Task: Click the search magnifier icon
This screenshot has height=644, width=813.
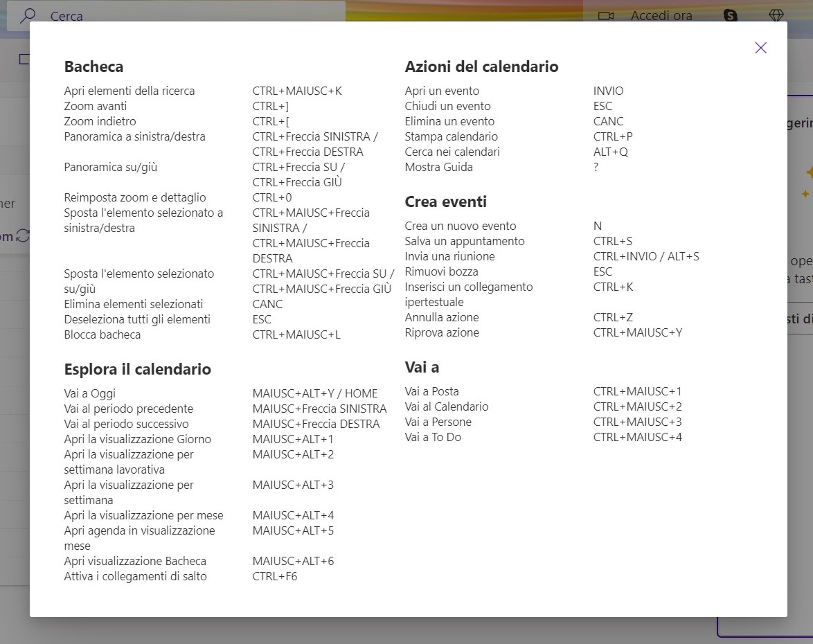Action: (28, 15)
